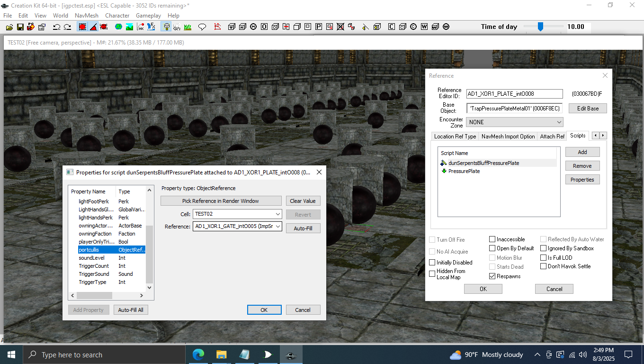Enable the Inaccessible checkbox
The image size is (644, 364).
tap(492, 239)
